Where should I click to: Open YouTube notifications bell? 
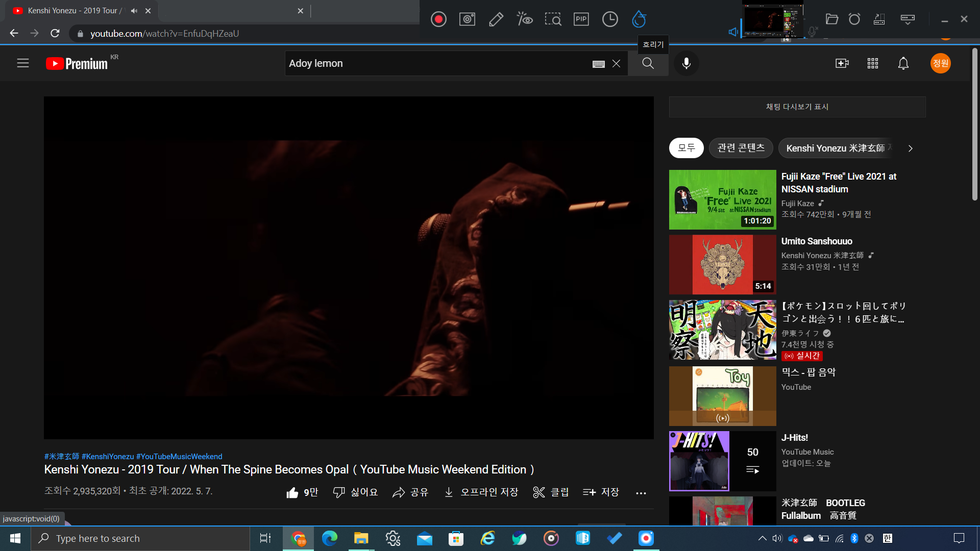[903, 63]
